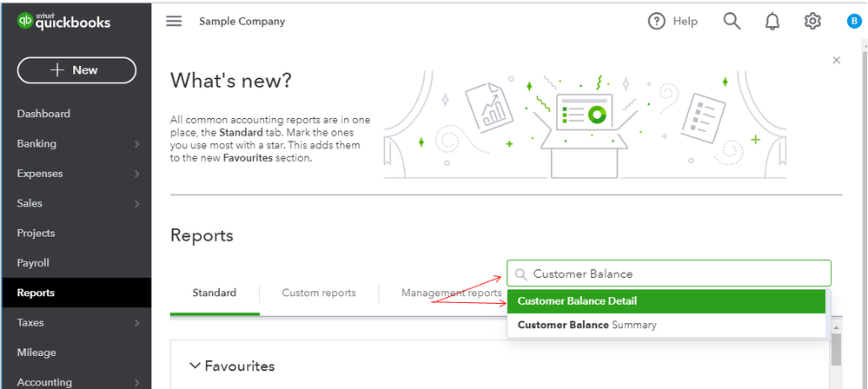
Task: Click the search magnifier icon in header
Action: 732,22
